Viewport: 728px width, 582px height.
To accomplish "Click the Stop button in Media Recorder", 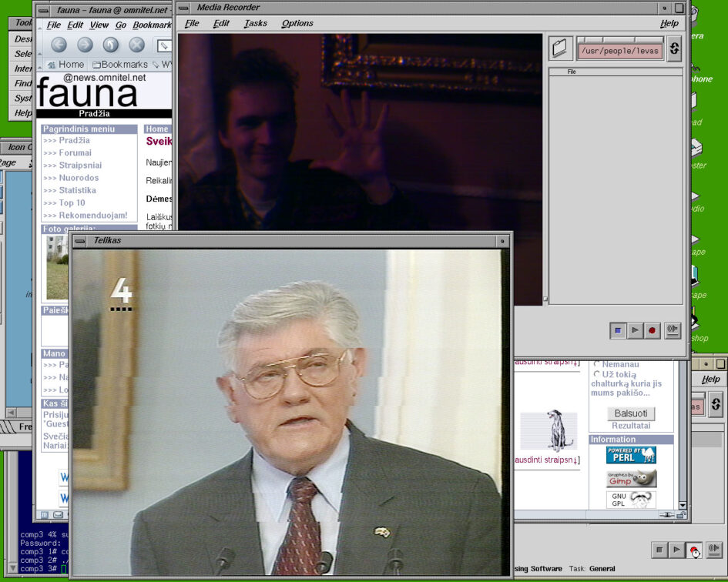I will tap(617, 331).
